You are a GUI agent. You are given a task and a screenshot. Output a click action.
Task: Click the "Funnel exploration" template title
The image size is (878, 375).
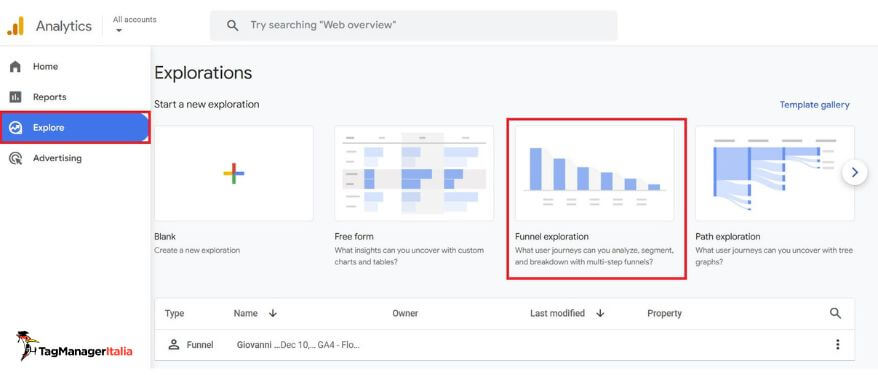pyautogui.click(x=552, y=237)
